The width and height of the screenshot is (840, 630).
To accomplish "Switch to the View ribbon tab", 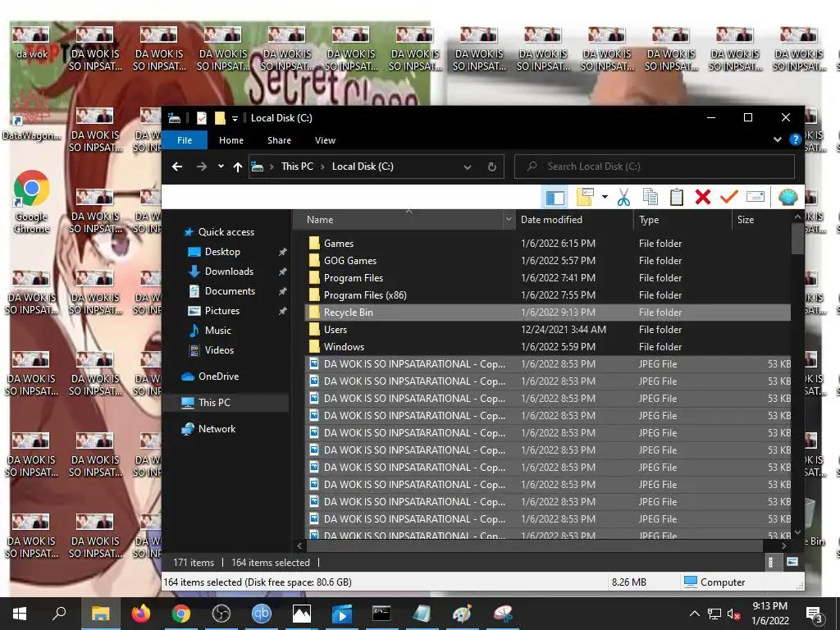I will click(x=325, y=140).
